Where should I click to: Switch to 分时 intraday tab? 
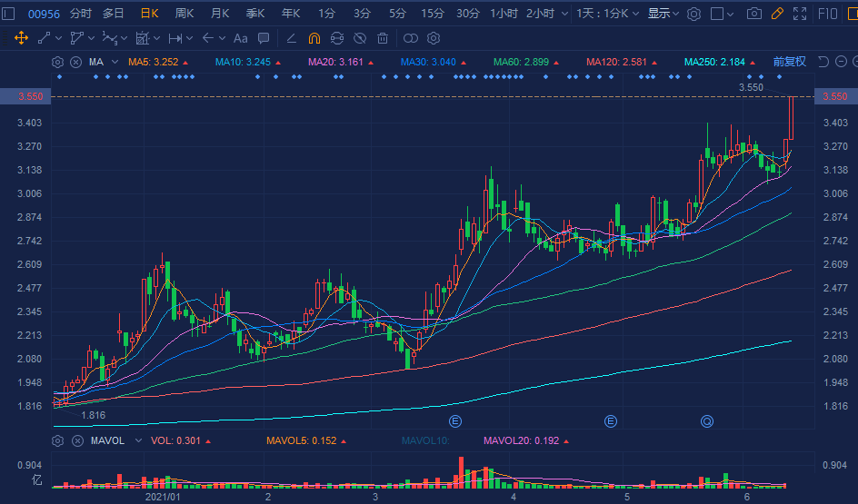81,14
